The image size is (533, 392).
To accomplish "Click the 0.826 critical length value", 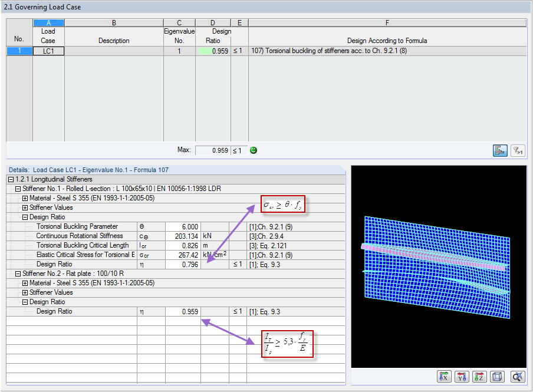I will [x=183, y=245].
